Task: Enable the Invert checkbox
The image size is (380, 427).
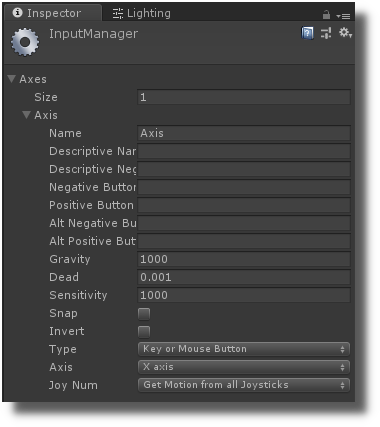Action: (144, 332)
